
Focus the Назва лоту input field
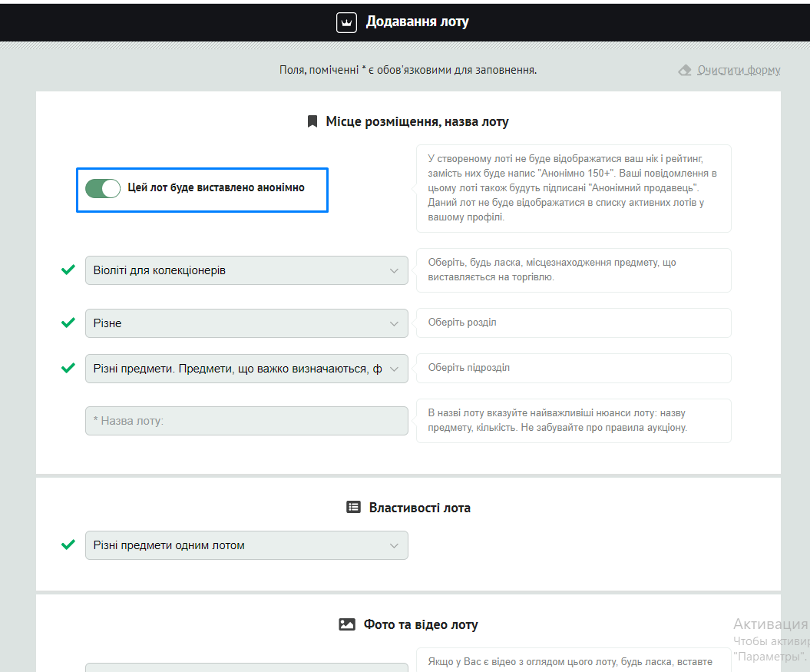click(x=246, y=421)
